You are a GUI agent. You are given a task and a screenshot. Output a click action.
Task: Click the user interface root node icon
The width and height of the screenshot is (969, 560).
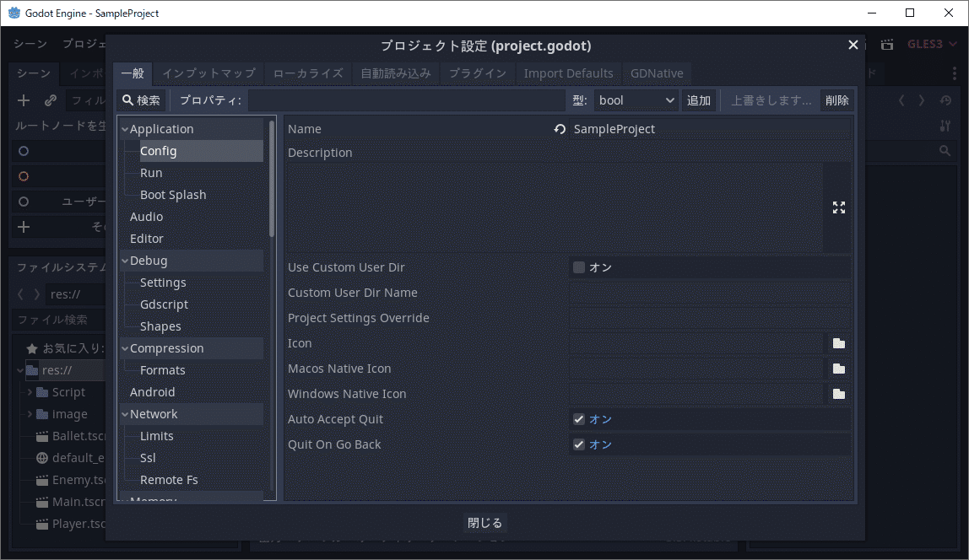(x=24, y=202)
